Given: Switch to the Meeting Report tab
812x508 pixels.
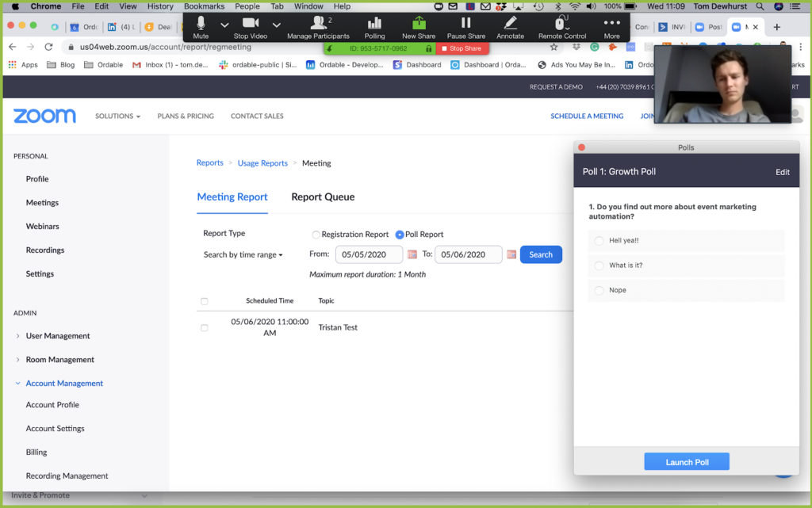Looking at the screenshot, I should click(x=232, y=197).
